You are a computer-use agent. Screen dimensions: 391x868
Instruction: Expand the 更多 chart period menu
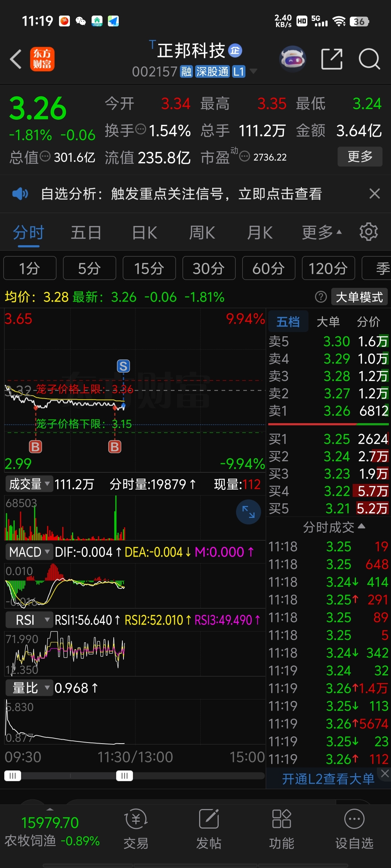coord(322,233)
